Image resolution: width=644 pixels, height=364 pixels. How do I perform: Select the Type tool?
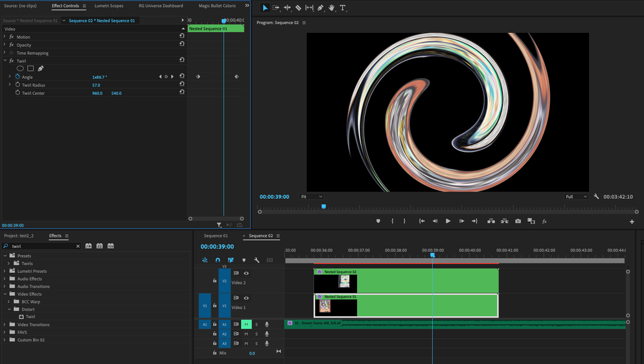tap(342, 8)
